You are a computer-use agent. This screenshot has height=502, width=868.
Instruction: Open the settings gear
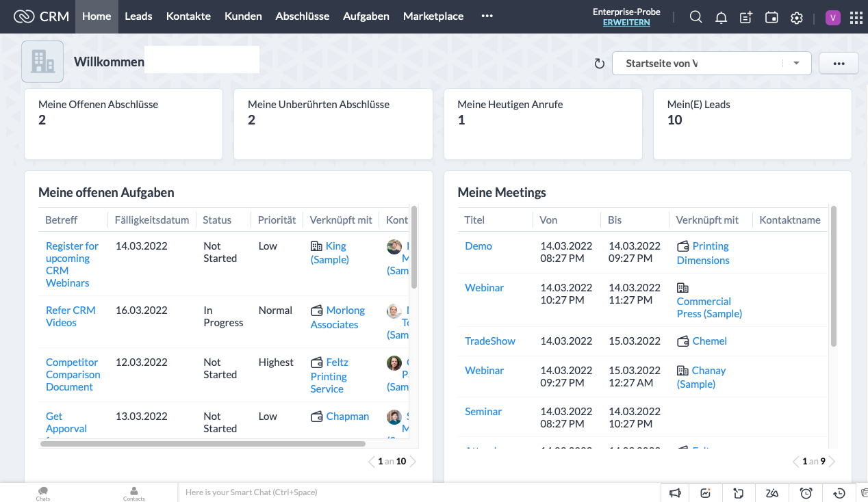[797, 18]
